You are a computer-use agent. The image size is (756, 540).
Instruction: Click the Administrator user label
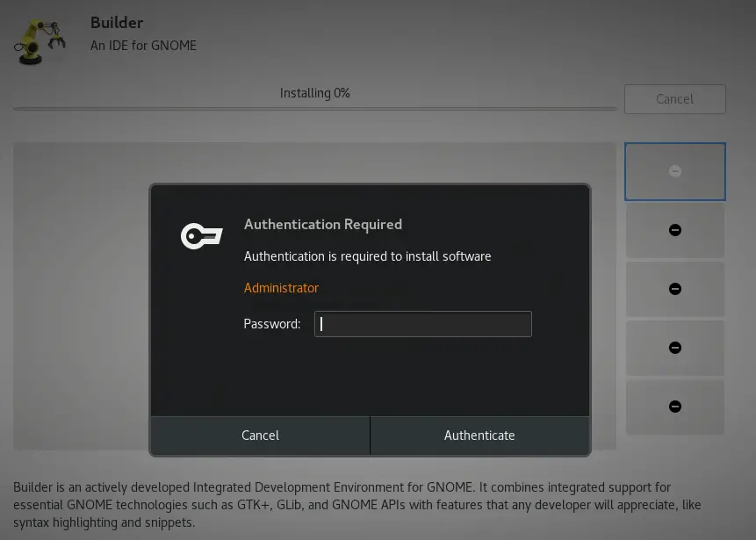point(281,288)
